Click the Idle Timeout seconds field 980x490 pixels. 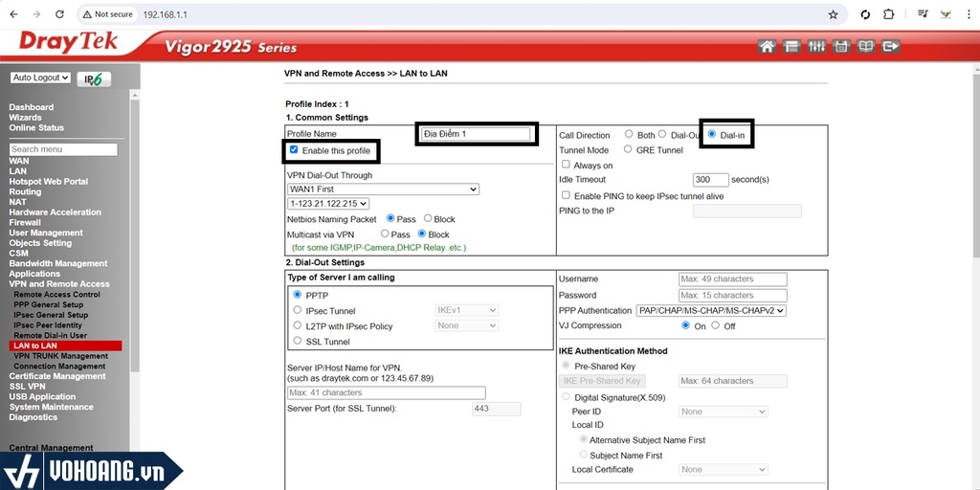point(710,179)
